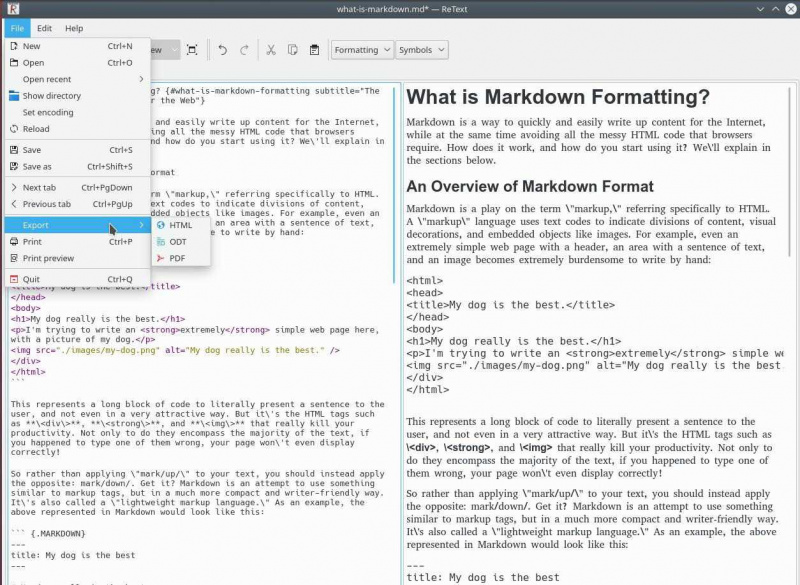The image size is (800, 585).
Task: Click the fullscreen mode icon in toolbar
Action: click(192, 49)
